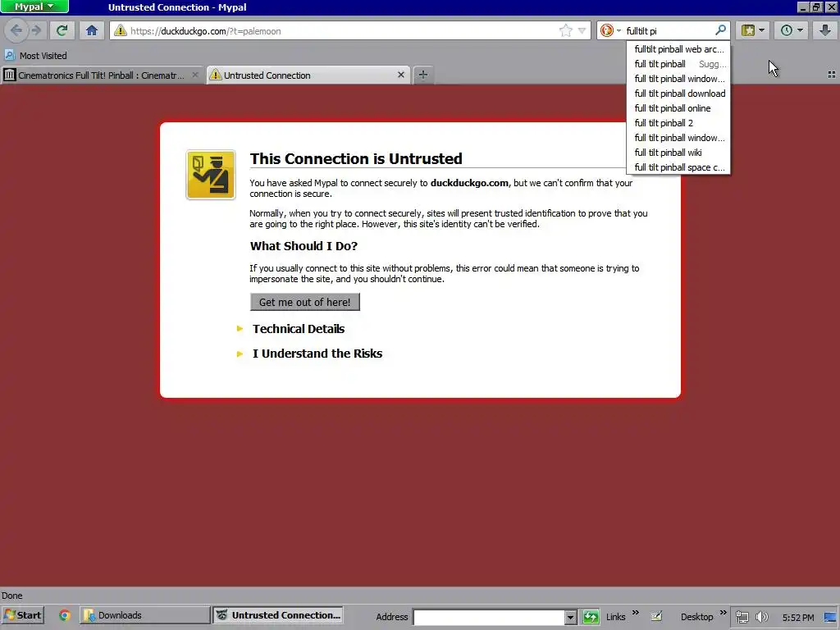This screenshot has width=840, height=630.
Task: Click the 'Get me out of here!' button
Action: point(305,302)
